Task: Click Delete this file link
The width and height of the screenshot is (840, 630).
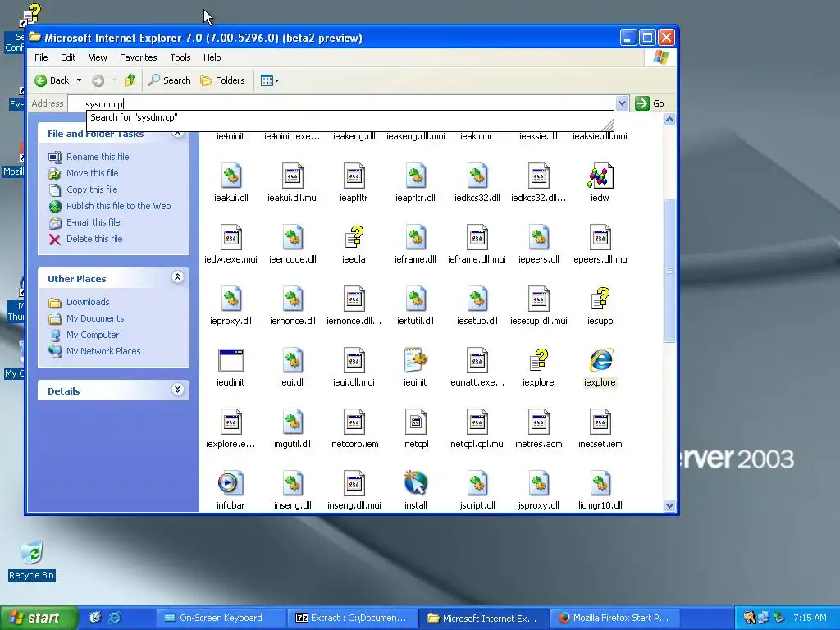Action: click(x=94, y=239)
